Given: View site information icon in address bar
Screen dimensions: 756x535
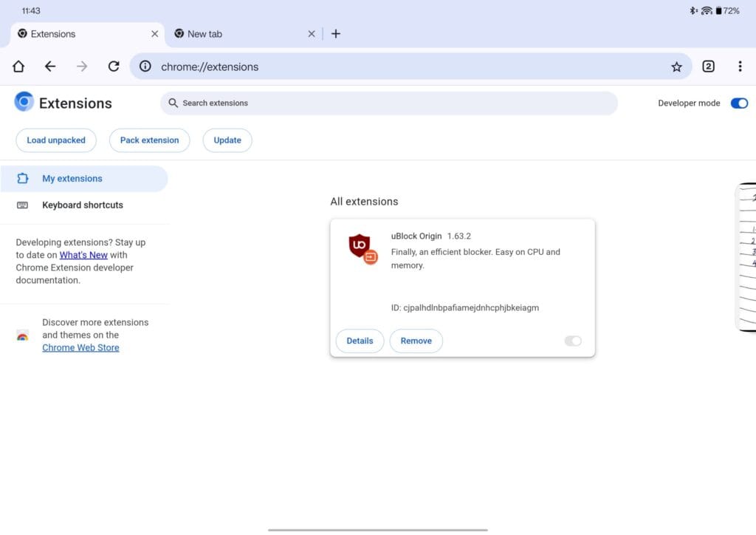Looking at the screenshot, I should (x=145, y=66).
